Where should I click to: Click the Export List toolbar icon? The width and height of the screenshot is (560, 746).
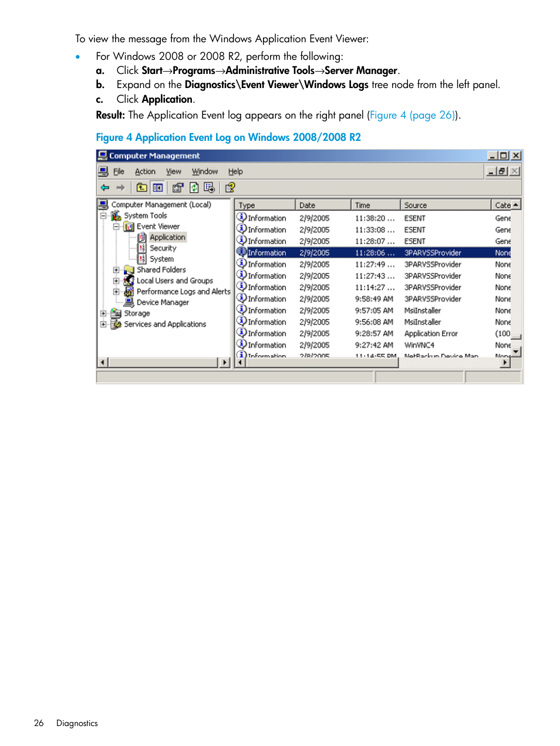point(209,188)
